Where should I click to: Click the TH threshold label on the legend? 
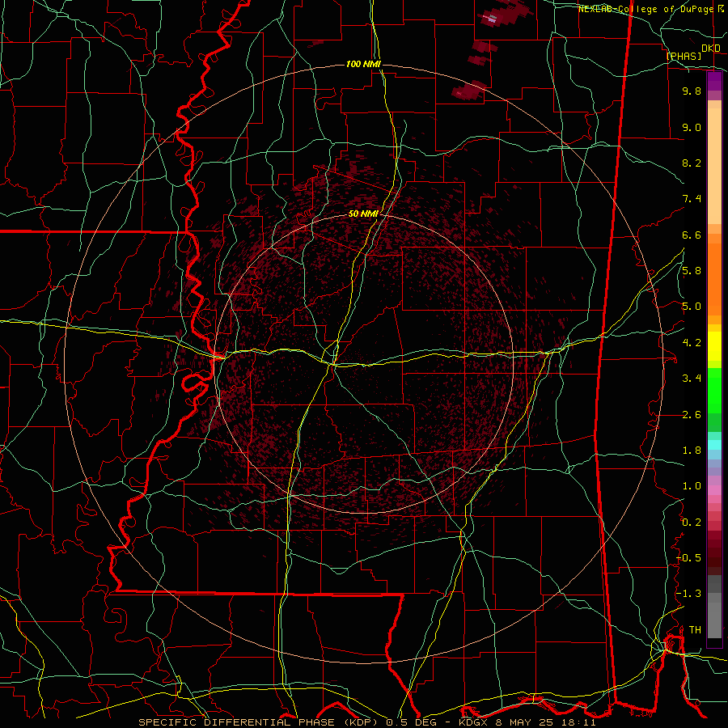(695, 630)
